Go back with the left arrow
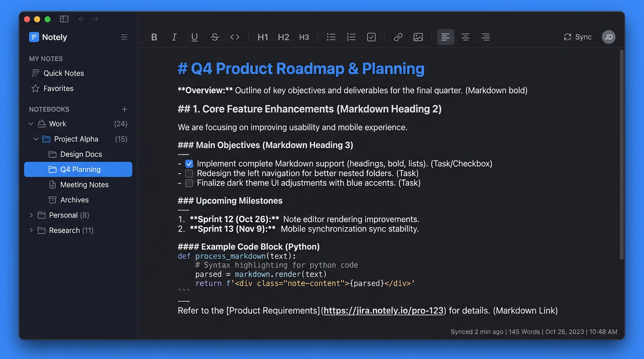 click(x=81, y=19)
